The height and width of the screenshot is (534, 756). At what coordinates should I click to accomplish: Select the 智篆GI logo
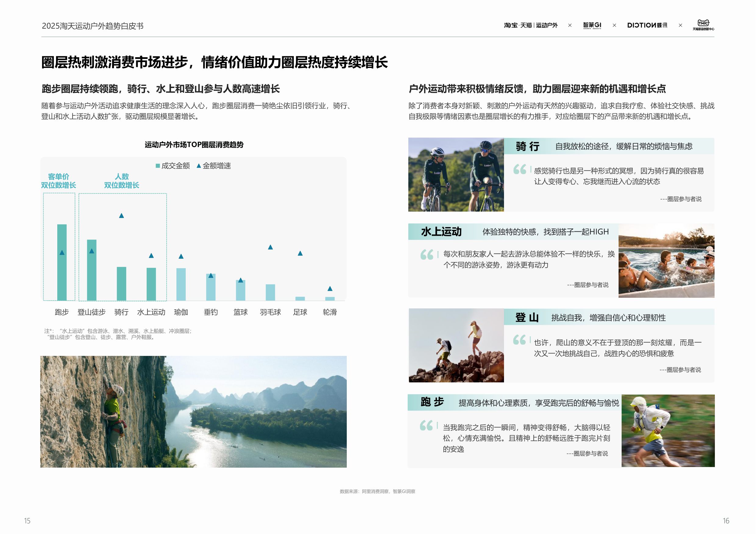pos(593,26)
